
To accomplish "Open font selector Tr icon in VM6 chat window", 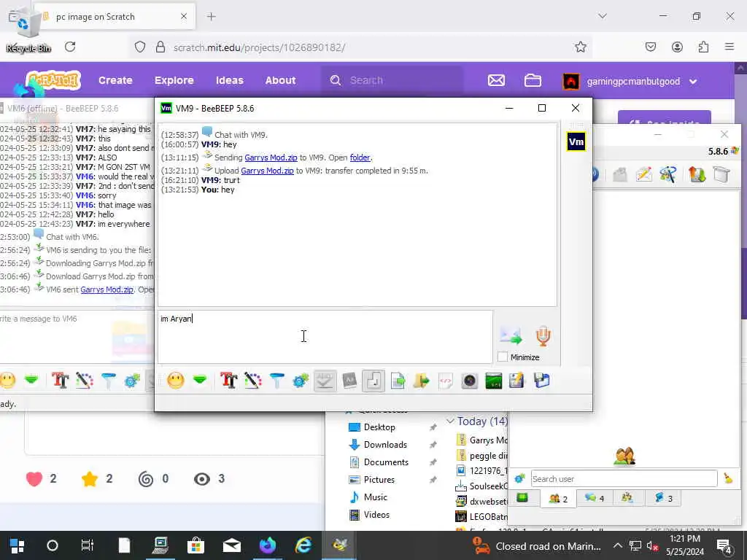I will tap(60, 381).
